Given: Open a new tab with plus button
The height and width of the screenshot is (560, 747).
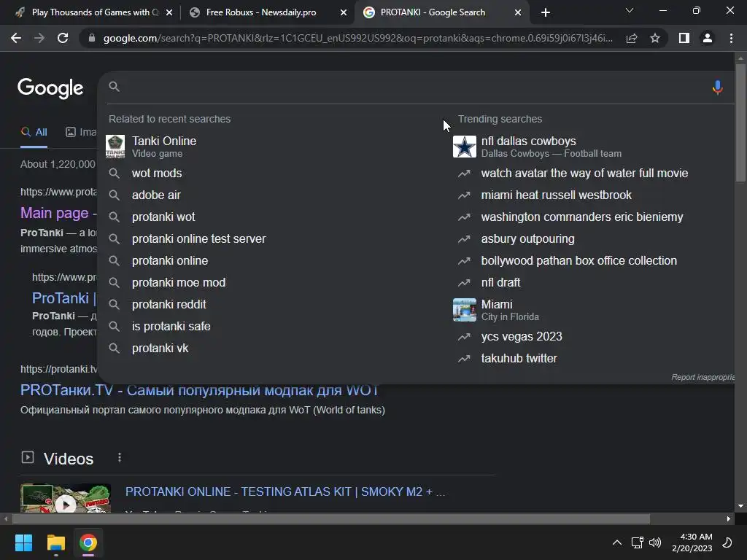Looking at the screenshot, I should click(546, 12).
